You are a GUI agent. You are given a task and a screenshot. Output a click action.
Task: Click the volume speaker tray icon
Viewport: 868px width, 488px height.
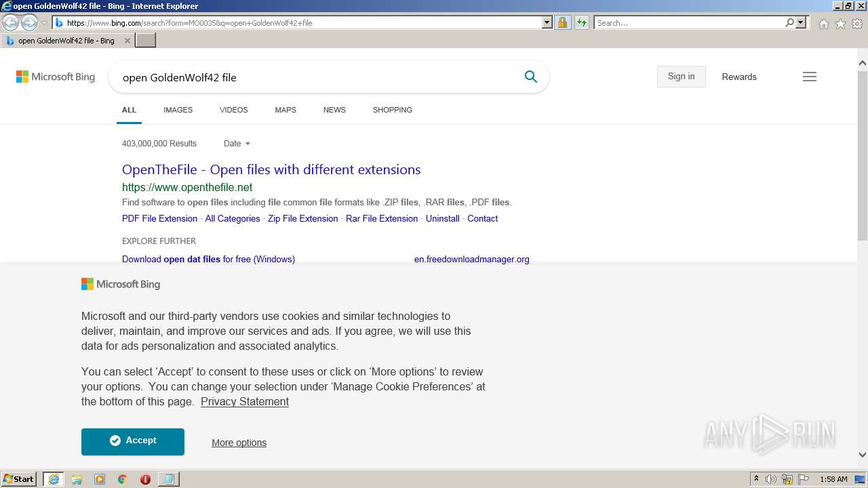click(771, 479)
